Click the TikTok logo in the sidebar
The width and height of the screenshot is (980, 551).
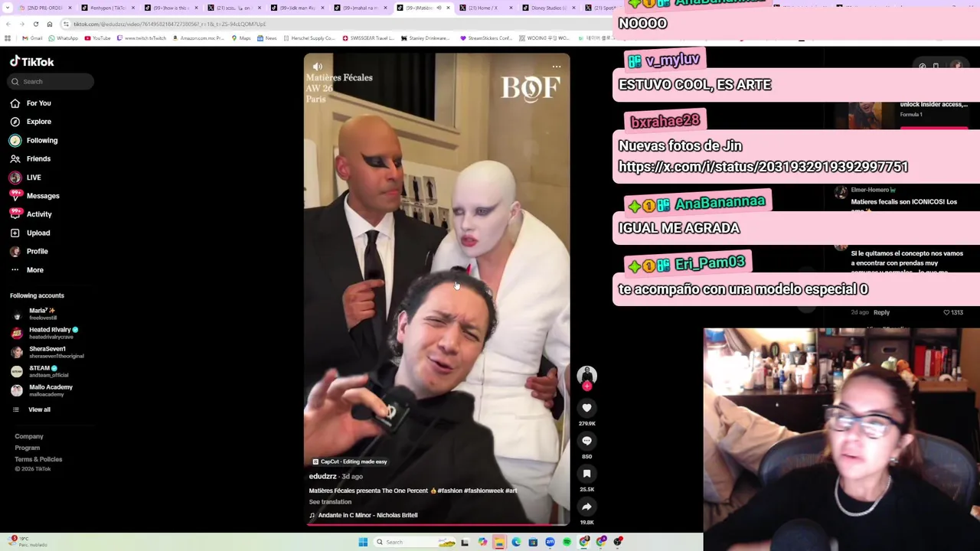click(x=32, y=61)
